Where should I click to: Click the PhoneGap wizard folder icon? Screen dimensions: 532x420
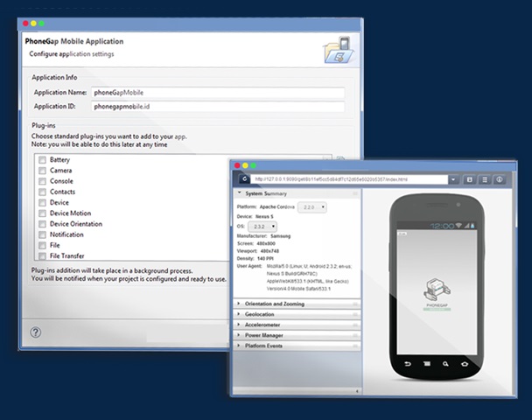pyautogui.click(x=339, y=50)
